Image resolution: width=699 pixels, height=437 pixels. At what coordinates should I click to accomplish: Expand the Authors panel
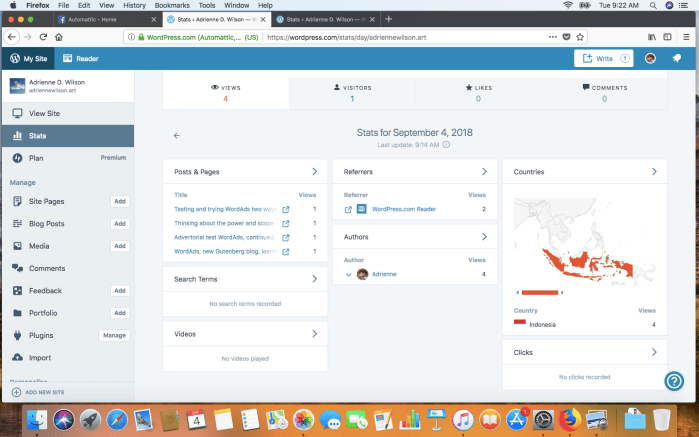click(484, 237)
